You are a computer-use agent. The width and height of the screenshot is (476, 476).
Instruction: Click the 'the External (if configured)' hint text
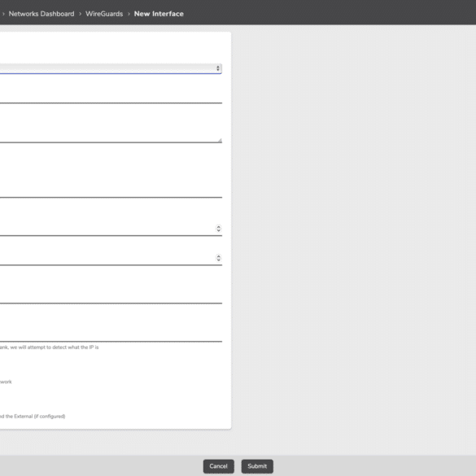(35, 417)
